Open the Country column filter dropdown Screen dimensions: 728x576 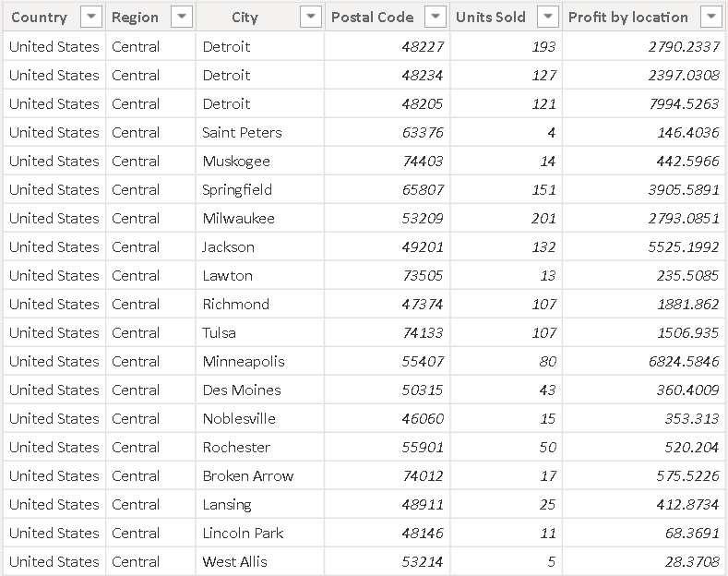click(90, 17)
